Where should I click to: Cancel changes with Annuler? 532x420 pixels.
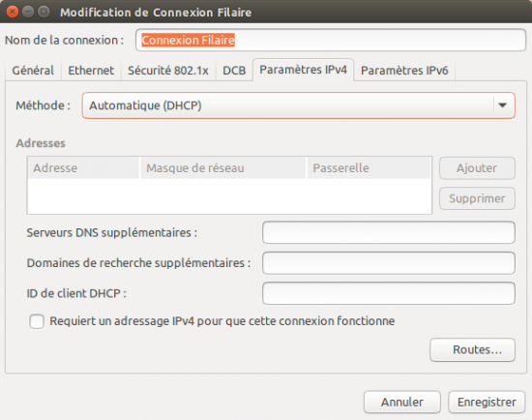402,402
